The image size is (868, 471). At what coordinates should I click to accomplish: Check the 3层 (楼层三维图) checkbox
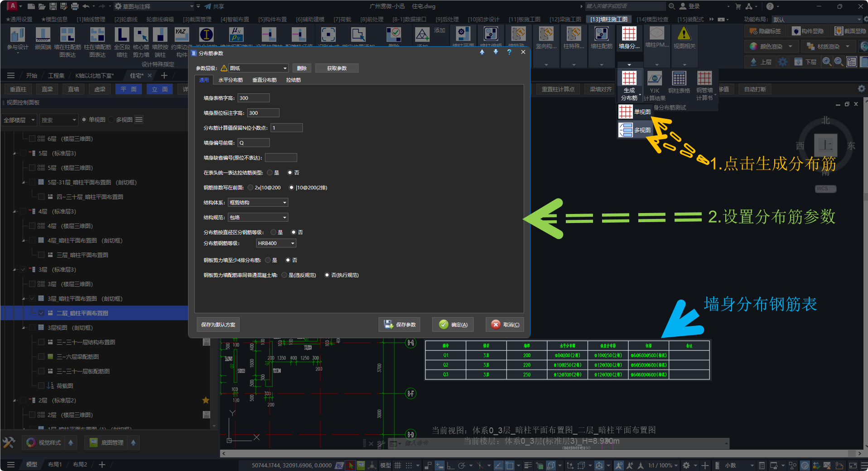(x=33, y=284)
